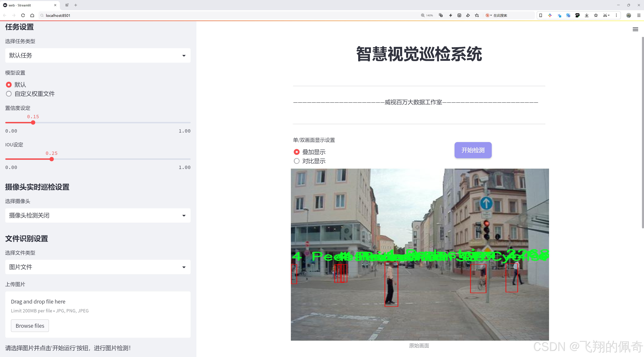Open the vertical three-dot extensions menu

click(616, 15)
